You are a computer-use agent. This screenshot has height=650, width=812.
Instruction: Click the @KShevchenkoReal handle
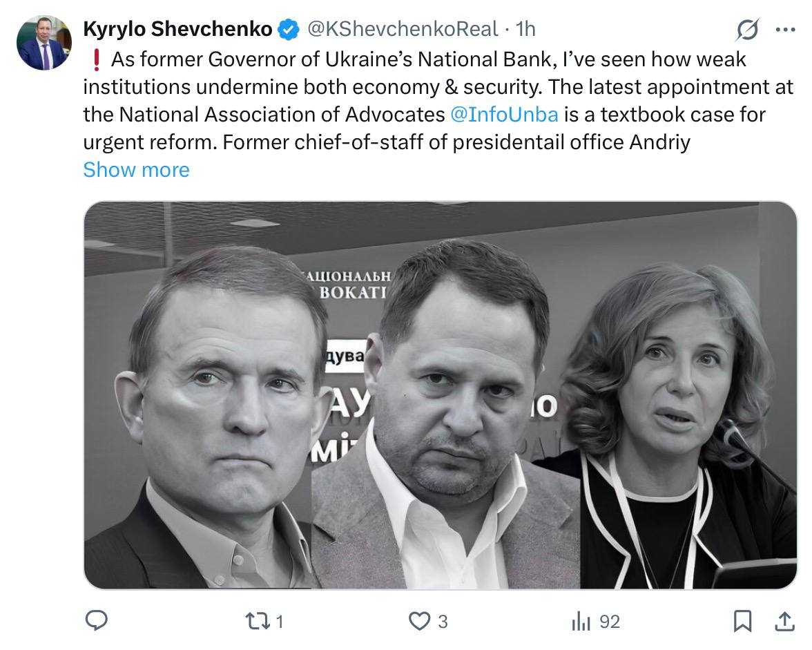point(402,29)
